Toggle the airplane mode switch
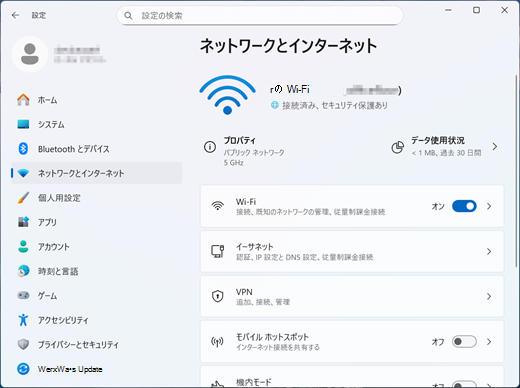 (x=464, y=384)
